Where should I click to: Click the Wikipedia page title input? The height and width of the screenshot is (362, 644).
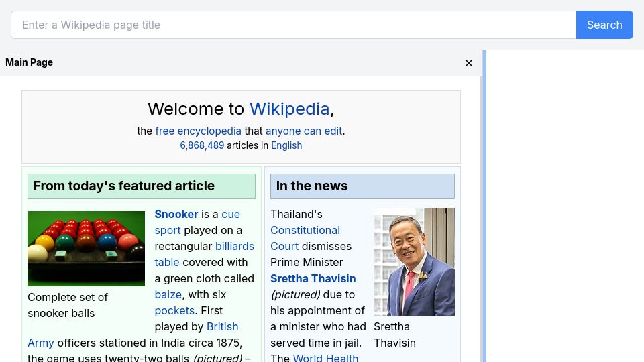[294, 25]
